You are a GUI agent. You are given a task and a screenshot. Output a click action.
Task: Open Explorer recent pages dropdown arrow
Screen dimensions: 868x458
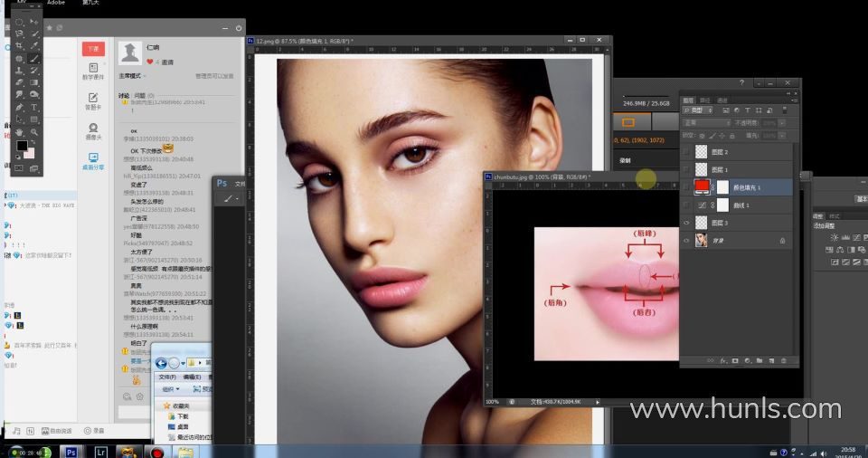[x=184, y=363]
